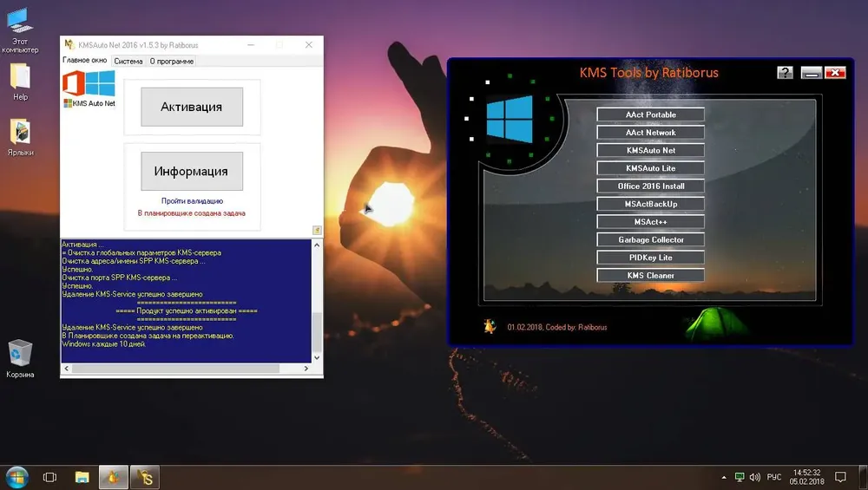This screenshot has width=868, height=490.
Task: Open File Explorer from the taskbar
Action: tap(82, 477)
